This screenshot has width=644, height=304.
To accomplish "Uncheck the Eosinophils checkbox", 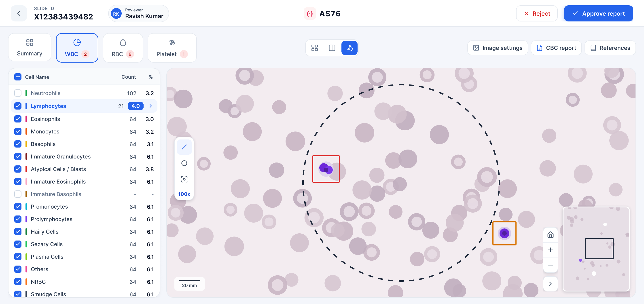I will coord(18,119).
